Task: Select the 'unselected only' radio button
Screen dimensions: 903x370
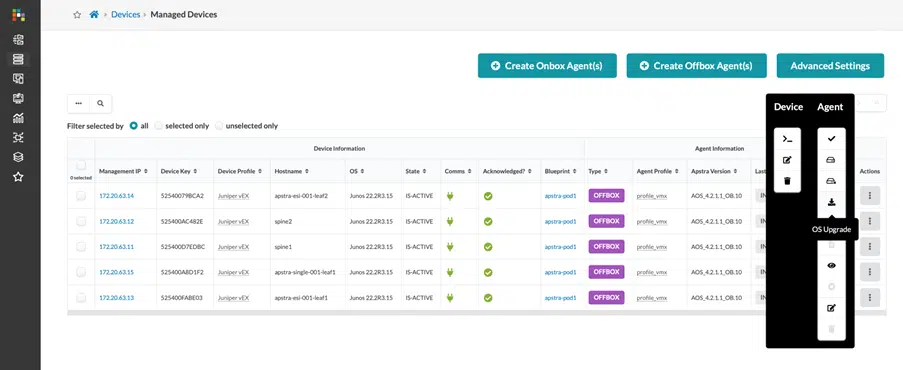Action: (x=219, y=126)
